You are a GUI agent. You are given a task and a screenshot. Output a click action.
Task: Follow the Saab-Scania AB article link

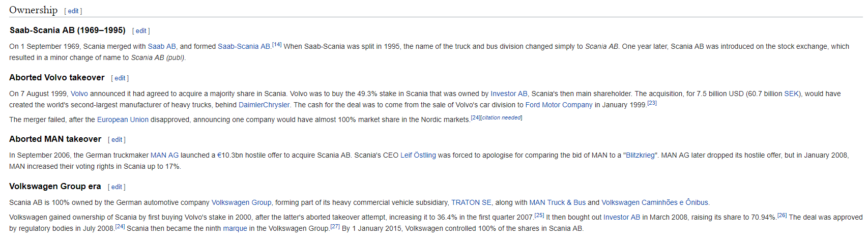tap(244, 46)
